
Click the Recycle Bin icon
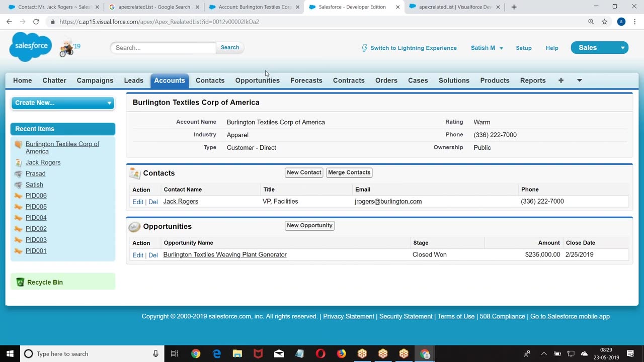pos(20,282)
